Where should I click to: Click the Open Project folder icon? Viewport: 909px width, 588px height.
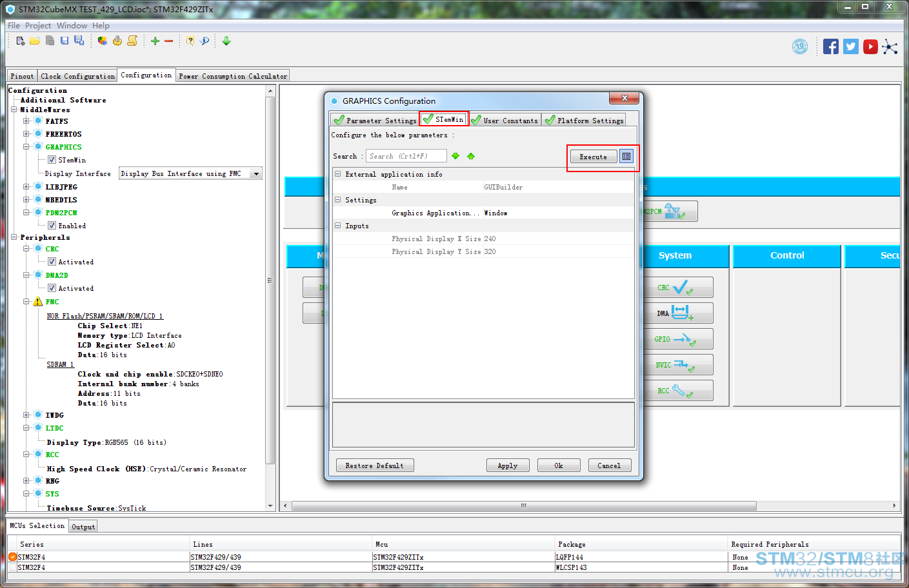pyautogui.click(x=35, y=41)
